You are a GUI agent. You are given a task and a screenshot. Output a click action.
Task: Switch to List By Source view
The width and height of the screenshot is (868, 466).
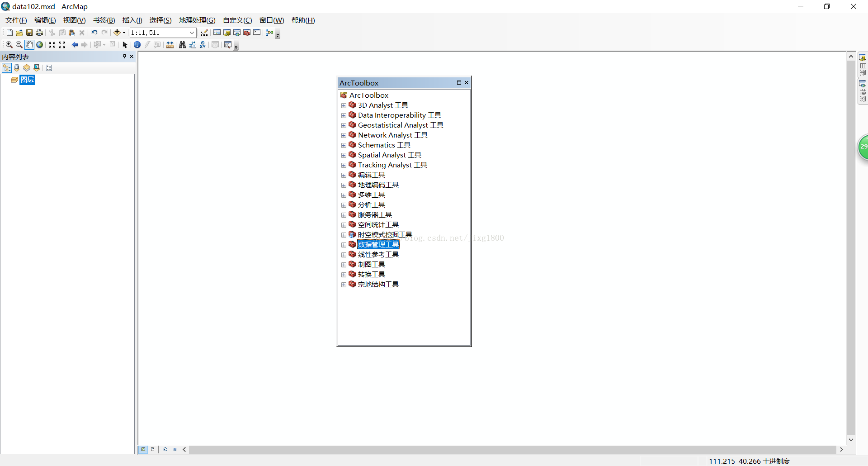pyautogui.click(x=17, y=68)
